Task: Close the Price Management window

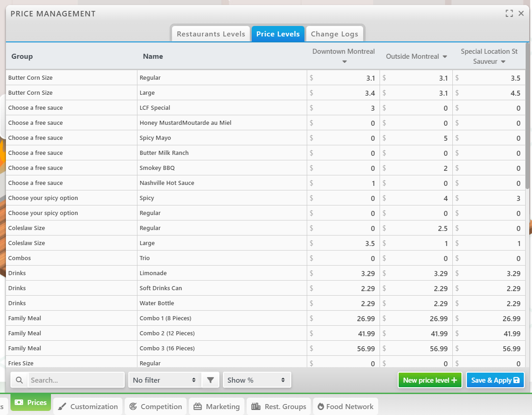Action: tap(522, 14)
